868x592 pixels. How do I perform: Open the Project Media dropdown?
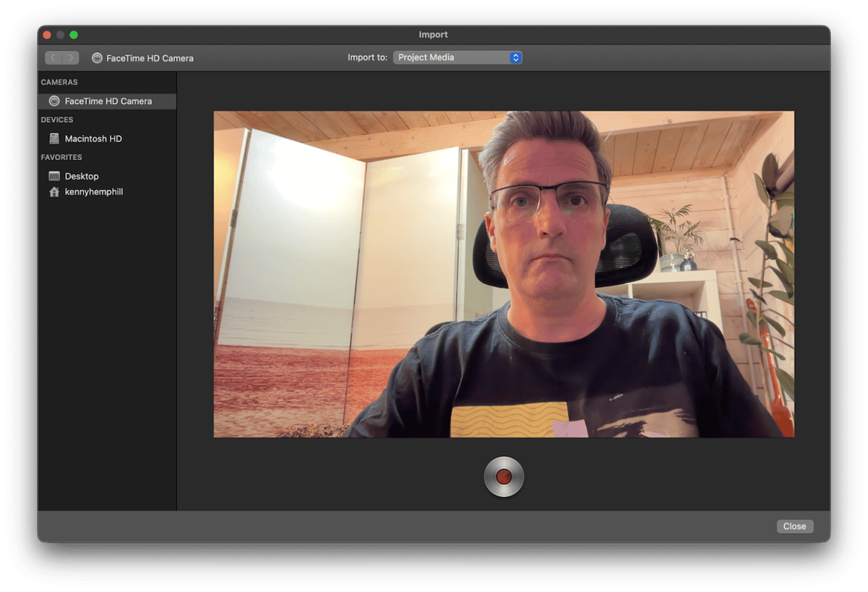[x=451, y=58]
